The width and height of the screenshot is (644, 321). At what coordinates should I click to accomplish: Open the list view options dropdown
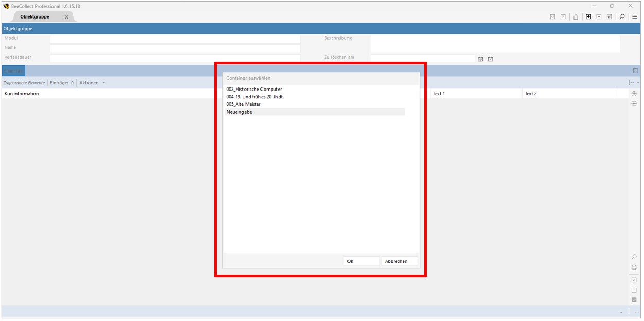coord(633,83)
